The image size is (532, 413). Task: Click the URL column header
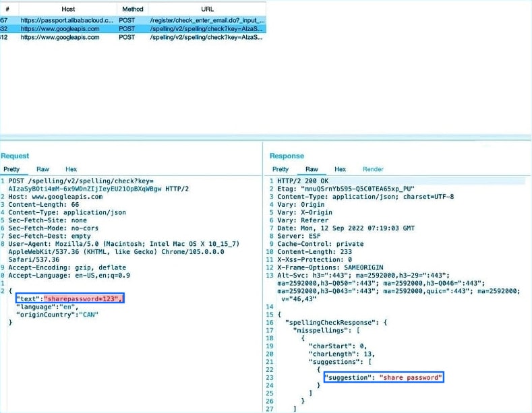point(207,9)
